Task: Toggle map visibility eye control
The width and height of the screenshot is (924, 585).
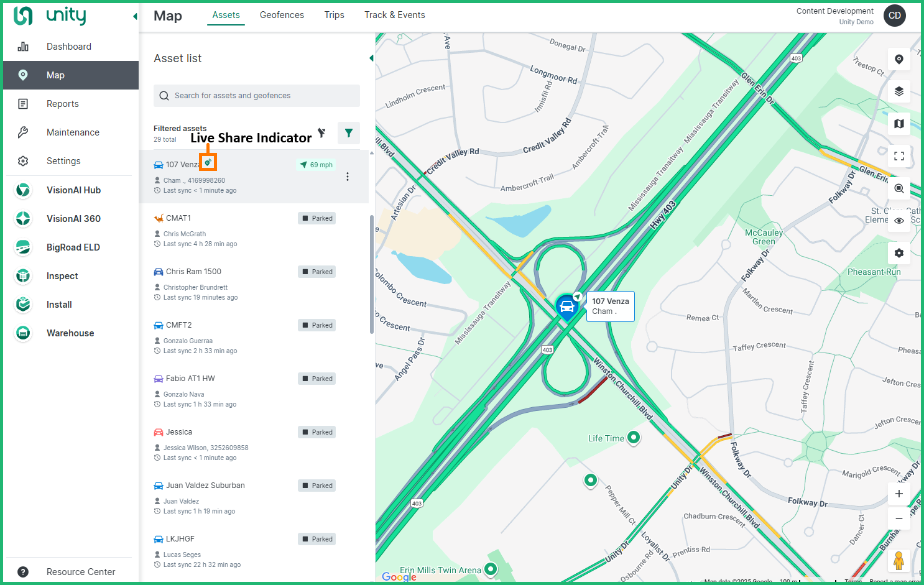Action: (x=899, y=221)
